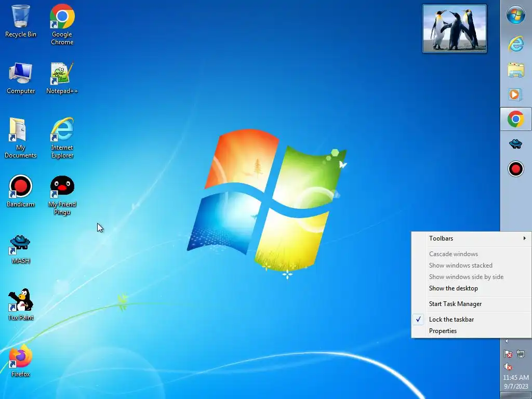Choose Start Task Manager
Screen dimensions: 532x399
click(x=471, y=303)
